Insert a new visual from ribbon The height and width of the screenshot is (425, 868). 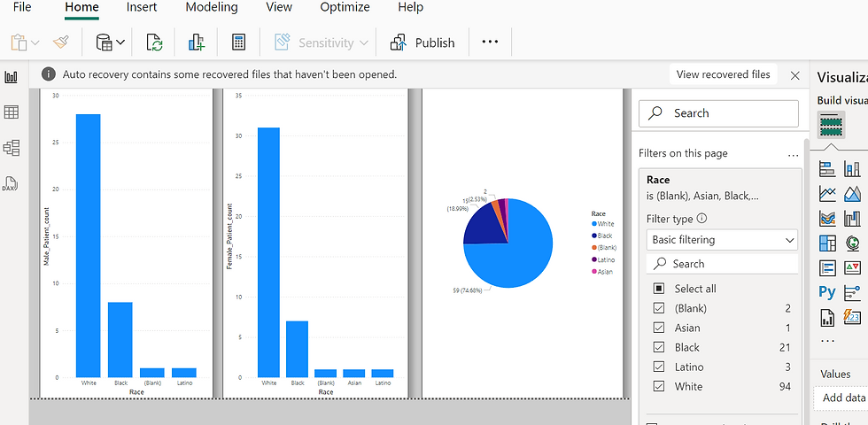click(x=197, y=42)
